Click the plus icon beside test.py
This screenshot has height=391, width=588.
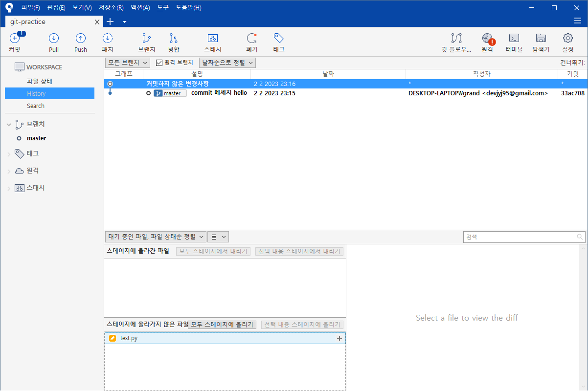click(339, 338)
